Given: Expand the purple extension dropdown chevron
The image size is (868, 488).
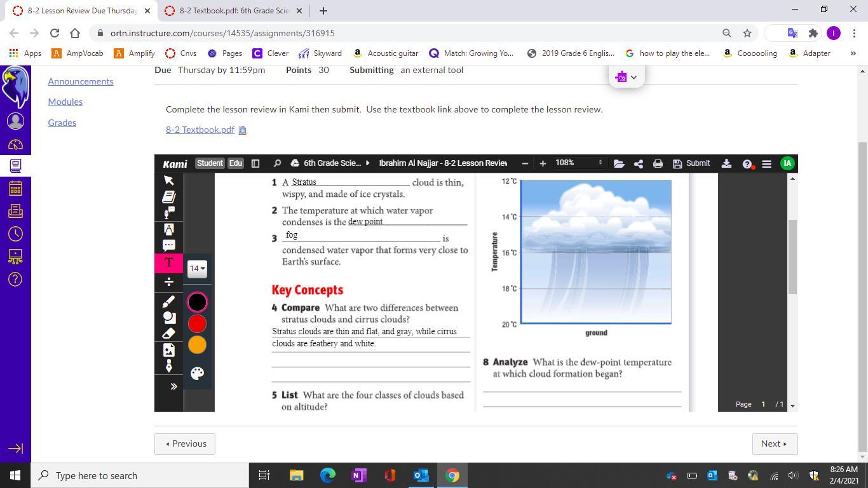Looking at the screenshot, I should coord(634,77).
